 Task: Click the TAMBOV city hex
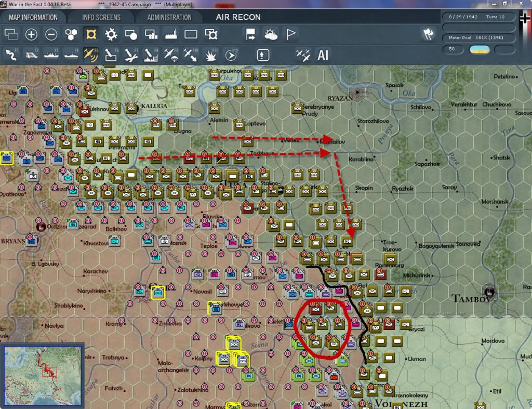pyautogui.click(x=489, y=291)
